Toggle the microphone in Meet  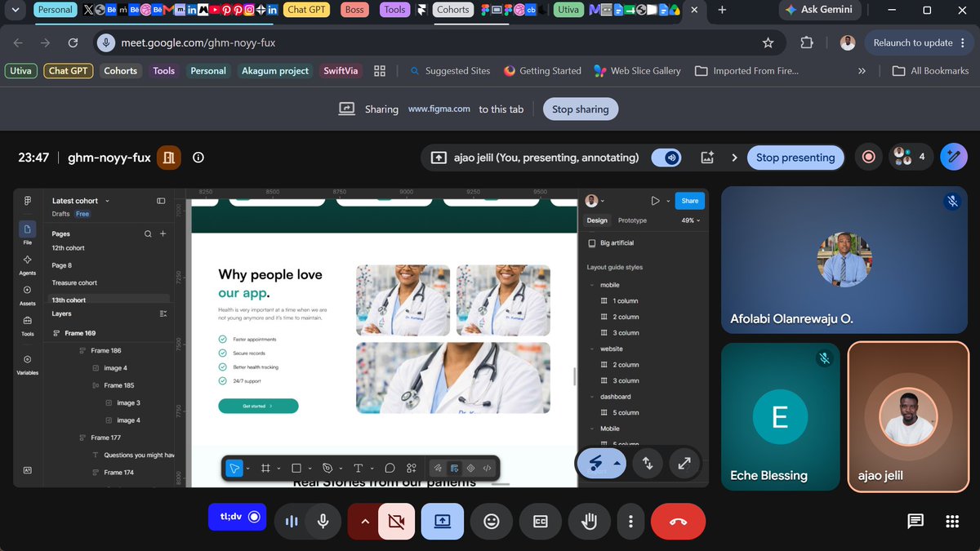323,521
